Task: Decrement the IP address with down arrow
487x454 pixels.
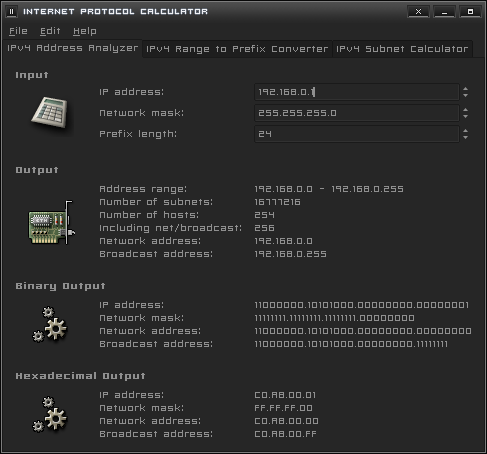Action: click(x=465, y=95)
